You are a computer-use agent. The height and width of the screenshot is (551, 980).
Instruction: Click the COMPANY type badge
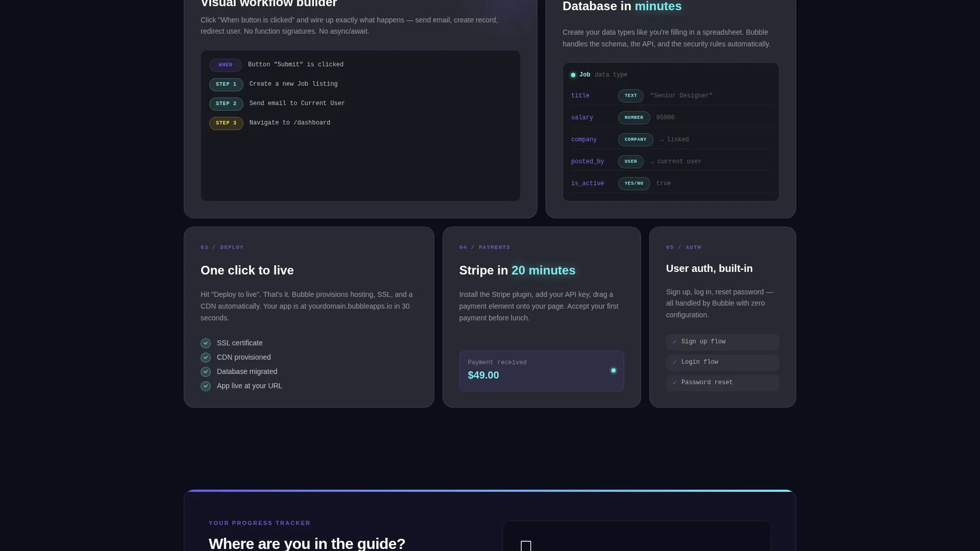click(635, 140)
